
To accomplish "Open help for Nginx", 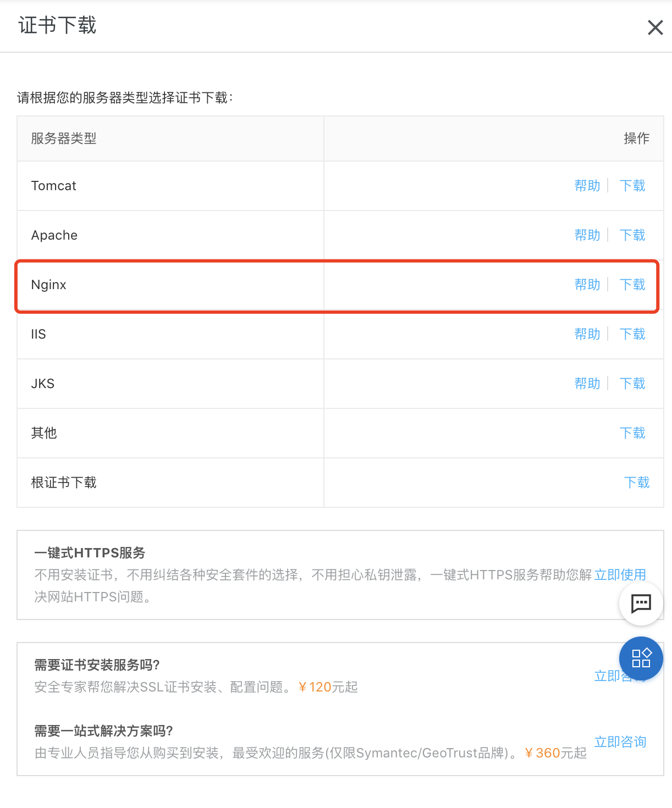I will [587, 285].
